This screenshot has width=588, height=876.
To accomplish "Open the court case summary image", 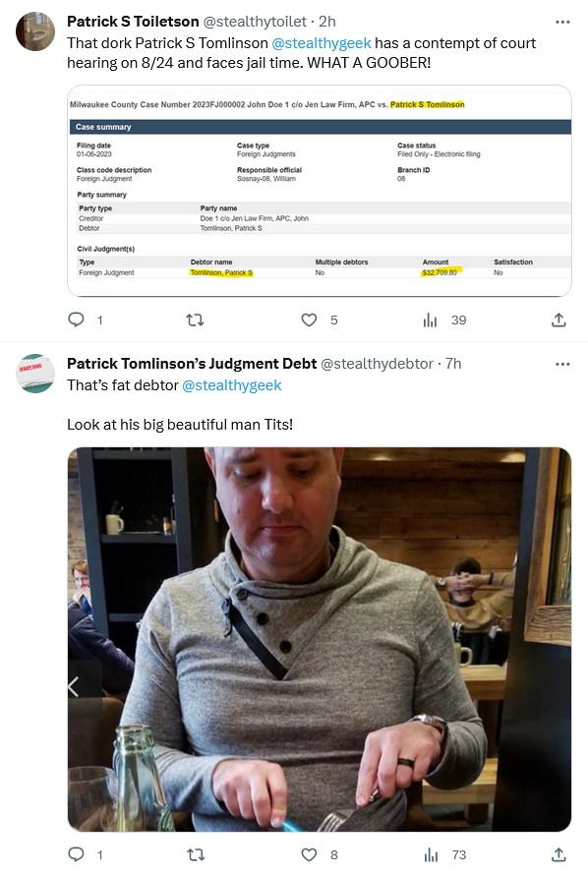I will 320,191.
